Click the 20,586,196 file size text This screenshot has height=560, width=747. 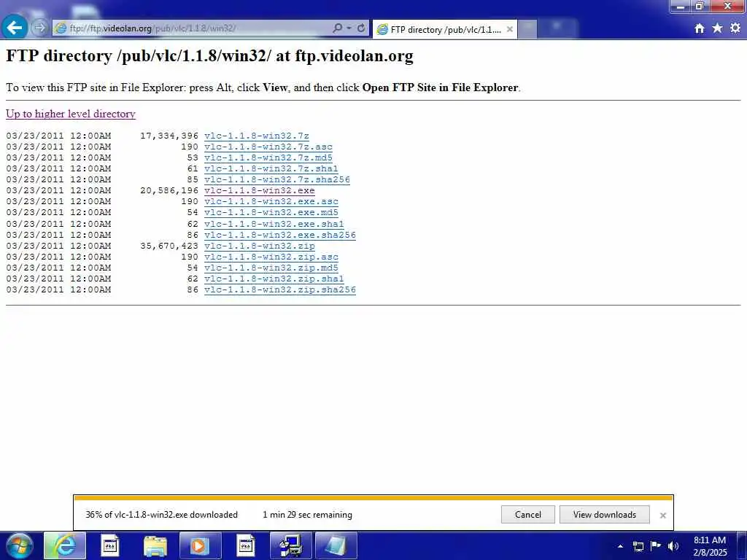[169, 190]
